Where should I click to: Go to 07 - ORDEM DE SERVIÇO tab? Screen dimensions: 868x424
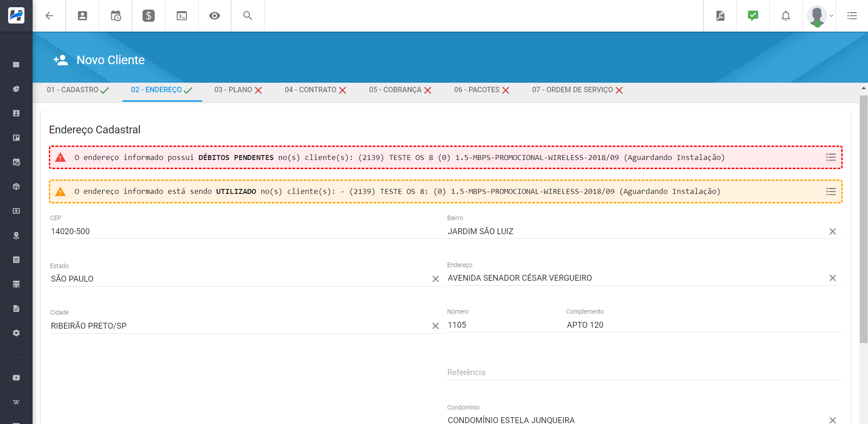[577, 90]
